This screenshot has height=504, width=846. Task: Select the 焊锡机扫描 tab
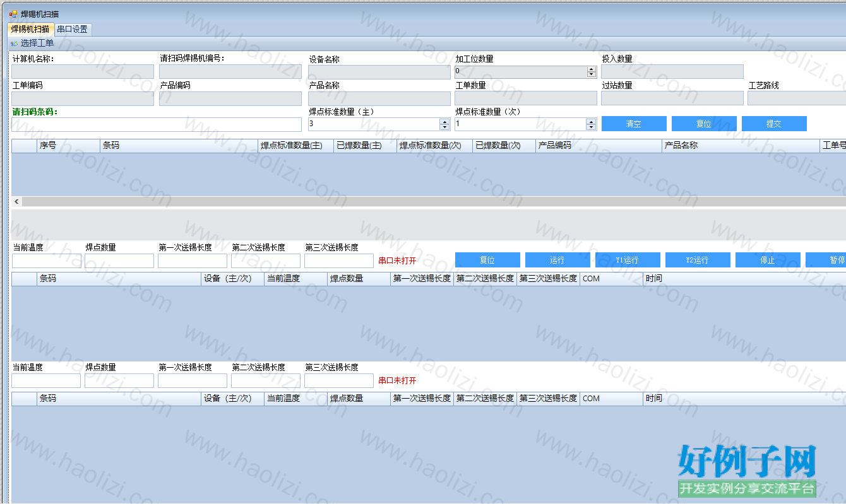[x=30, y=29]
